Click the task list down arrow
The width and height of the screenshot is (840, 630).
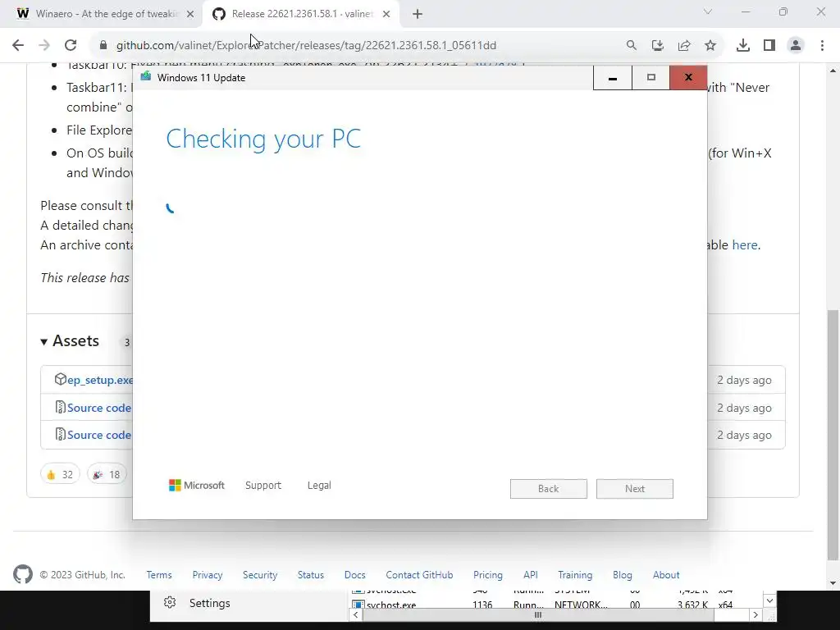(x=769, y=600)
